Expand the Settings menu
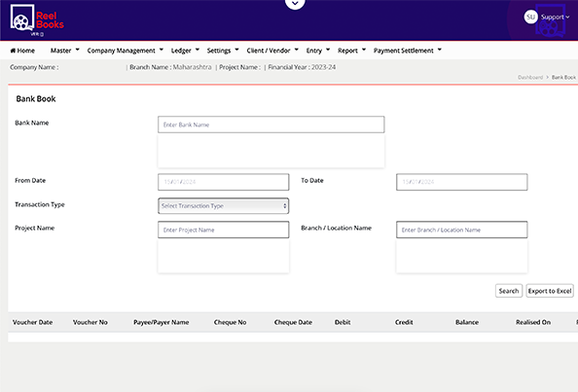This screenshot has width=578, height=392. coord(223,51)
